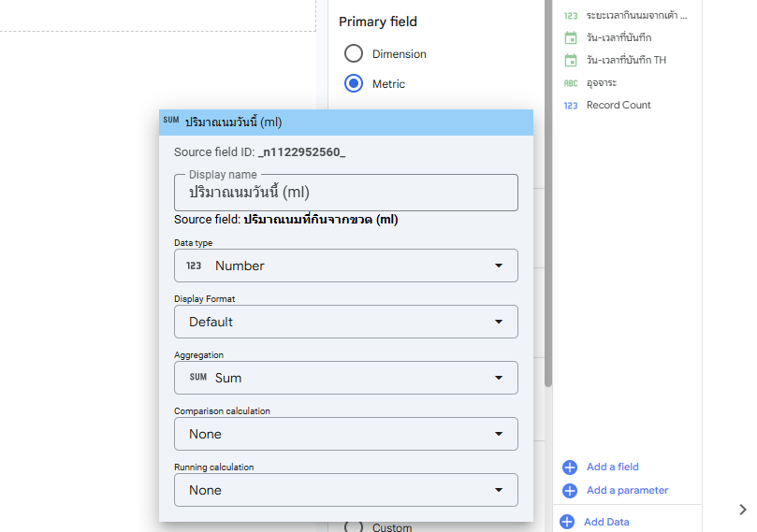This screenshot has width=757, height=532.
Task: Select the Dimension radio button
Action: [x=353, y=54]
